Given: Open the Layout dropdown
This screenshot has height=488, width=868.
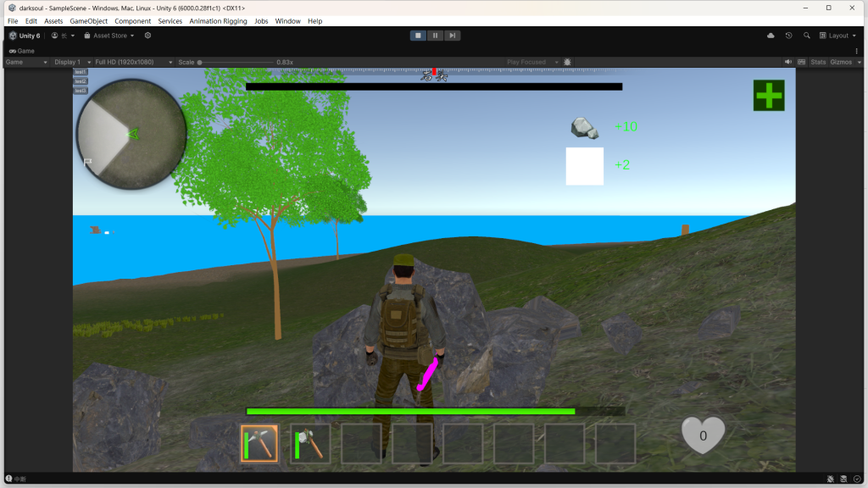Looking at the screenshot, I should [x=837, y=36].
